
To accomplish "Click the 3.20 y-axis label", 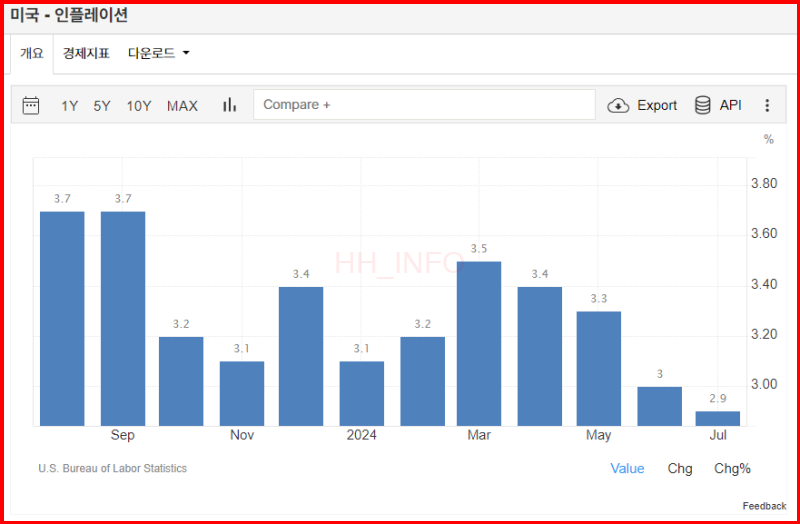I will tap(764, 334).
